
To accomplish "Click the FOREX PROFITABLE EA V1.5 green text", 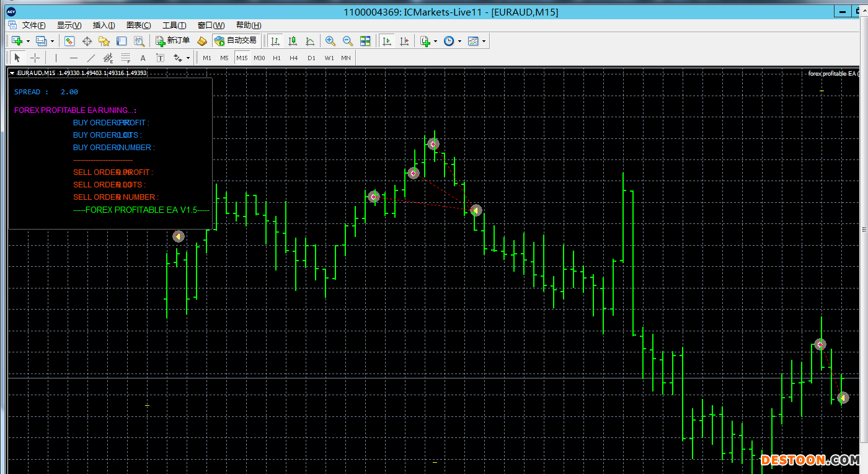I will click(141, 210).
